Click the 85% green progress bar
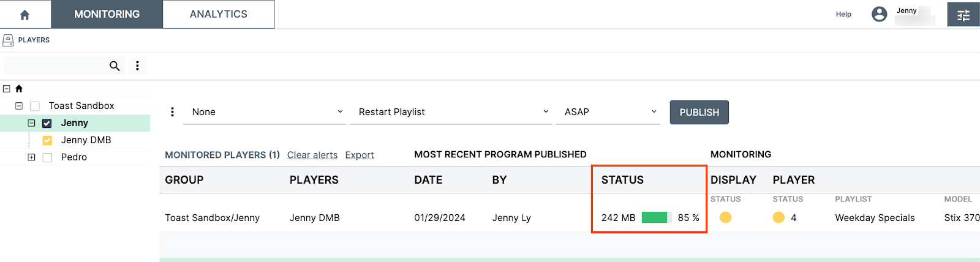This screenshot has height=262, width=980. pyautogui.click(x=656, y=217)
